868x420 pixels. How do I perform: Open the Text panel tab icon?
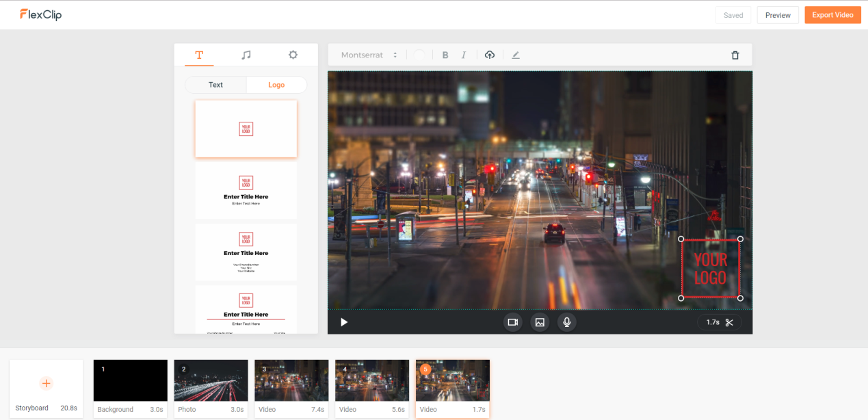click(199, 55)
